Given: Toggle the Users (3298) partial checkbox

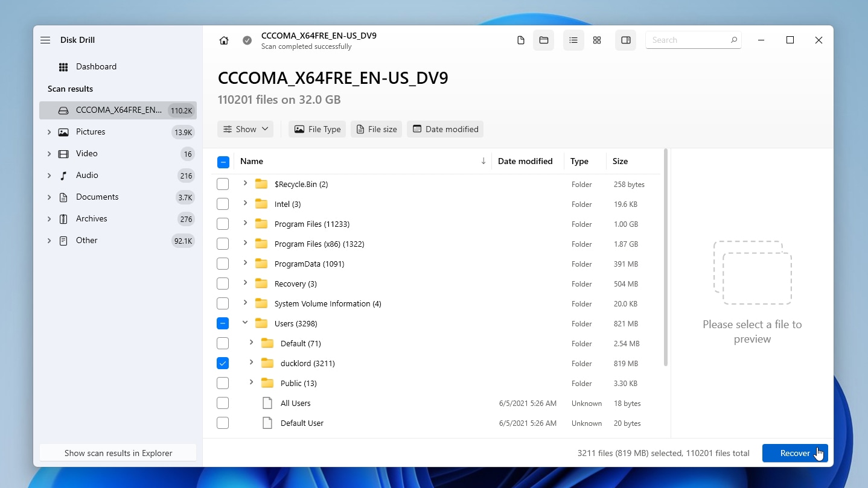Looking at the screenshot, I should [223, 323].
